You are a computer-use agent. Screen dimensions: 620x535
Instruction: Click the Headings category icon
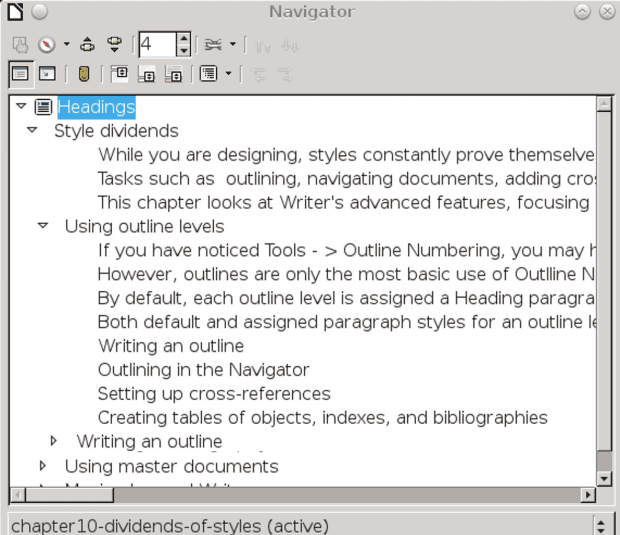[43, 107]
